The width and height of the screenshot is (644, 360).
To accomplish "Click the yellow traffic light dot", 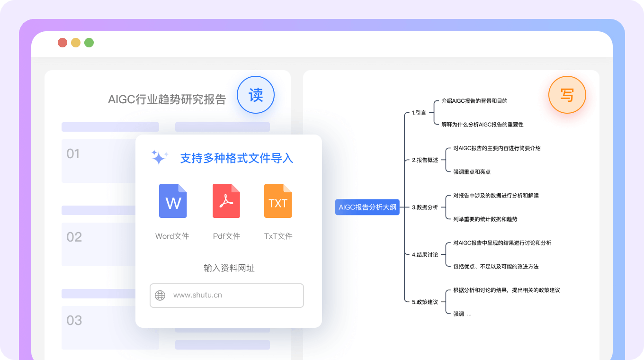I will click(75, 42).
